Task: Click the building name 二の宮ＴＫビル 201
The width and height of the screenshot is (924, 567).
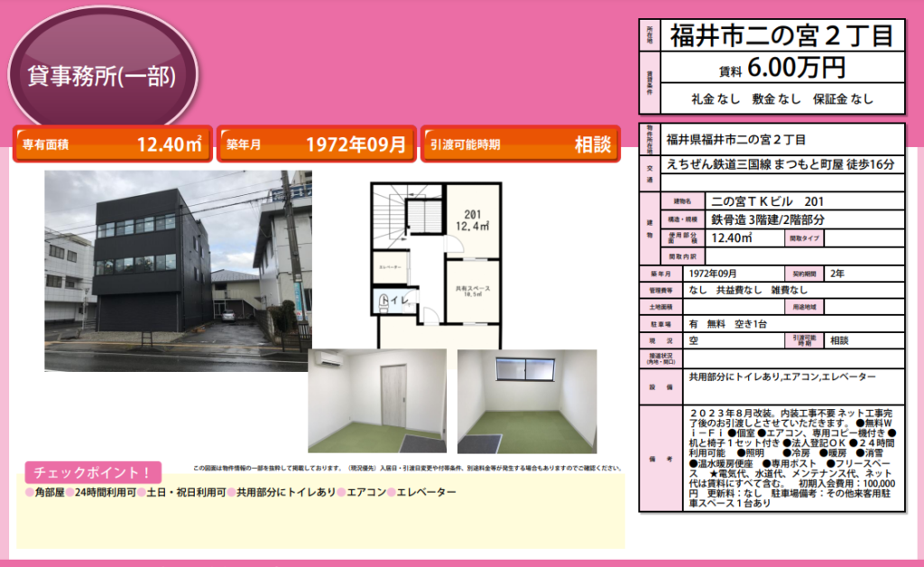Action: (767, 201)
